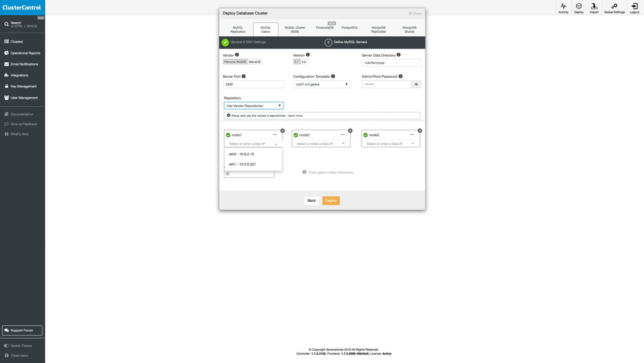
Task: Open the Configuration Template dropdown
Action: 321,84
